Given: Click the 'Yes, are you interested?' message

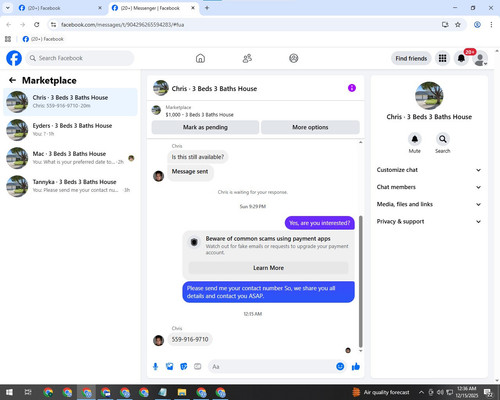Looking at the screenshot, I should click(x=320, y=223).
